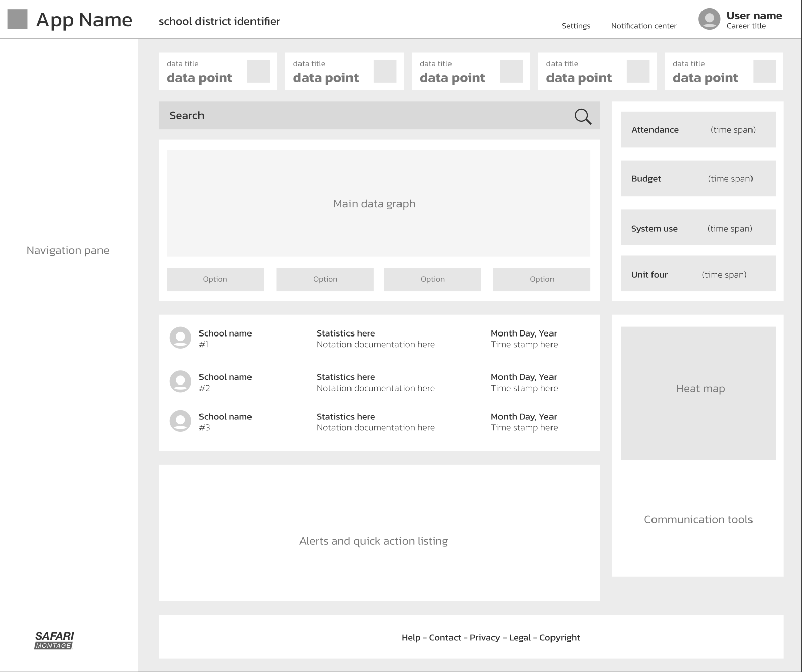Expand the Attendance time span panel
Viewport: 802px width, 672px height.
(698, 130)
